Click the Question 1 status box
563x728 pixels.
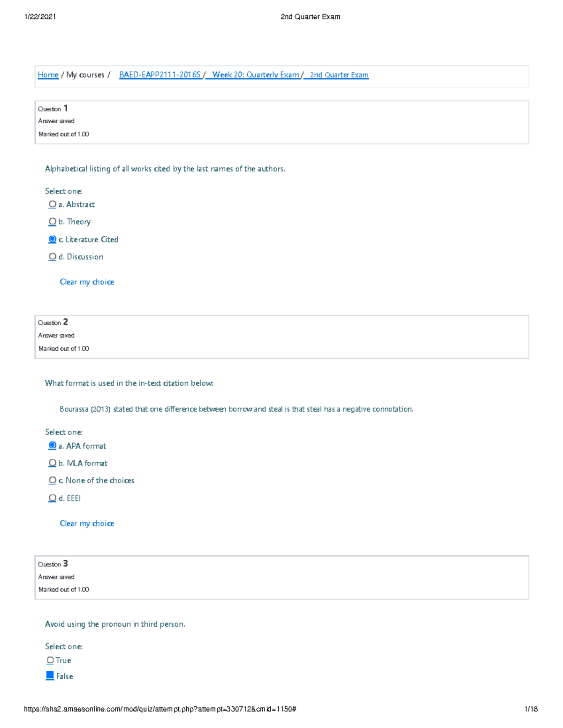[281, 121]
